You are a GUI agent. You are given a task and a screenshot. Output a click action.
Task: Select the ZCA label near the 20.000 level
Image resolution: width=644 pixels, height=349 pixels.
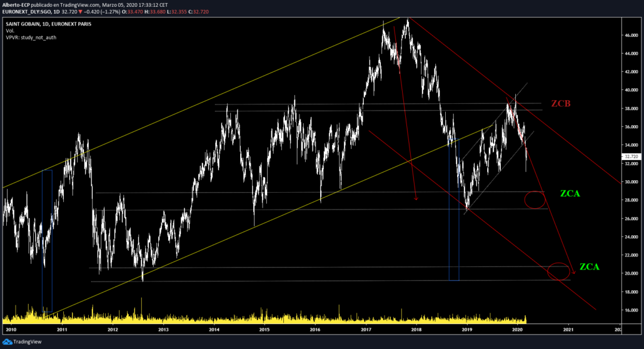point(590,267)
